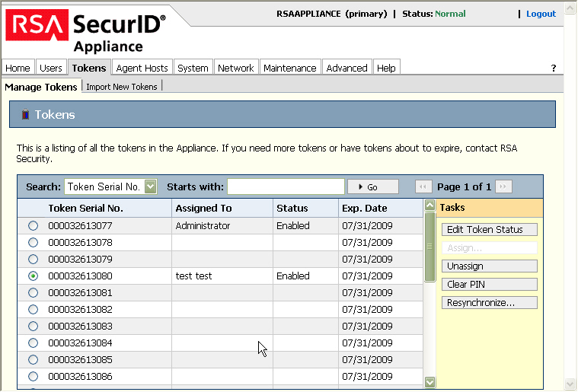Image resolution: width=578 pixels, height=392 pixels.
Task: Focus the Starts with input field
Action: (x=286, y=186)
